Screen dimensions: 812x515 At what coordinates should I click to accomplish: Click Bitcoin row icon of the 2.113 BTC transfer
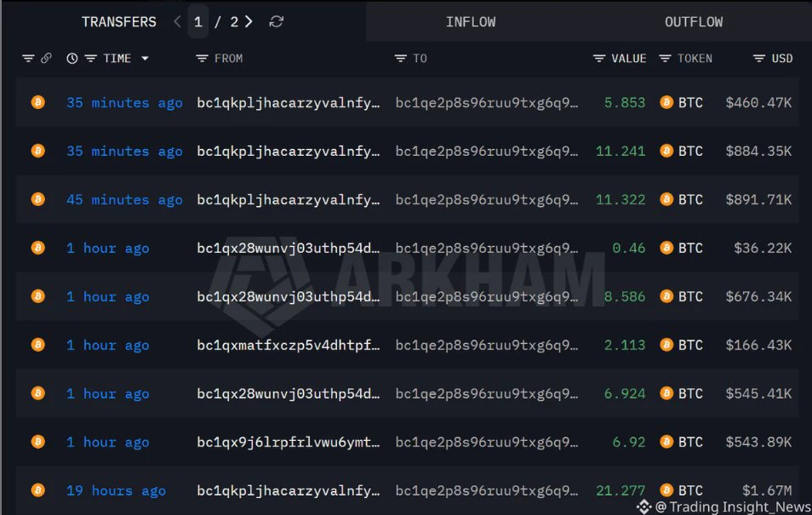click(x=37, y=345)
